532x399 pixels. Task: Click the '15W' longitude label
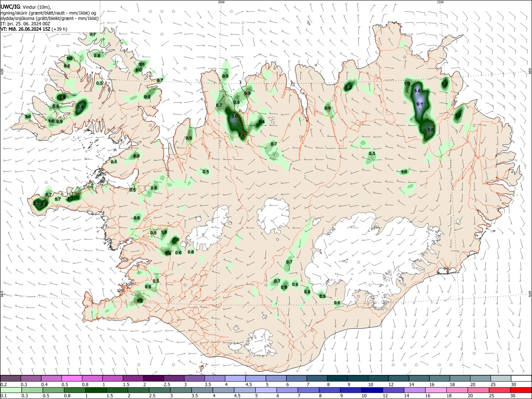pos(440,2)
